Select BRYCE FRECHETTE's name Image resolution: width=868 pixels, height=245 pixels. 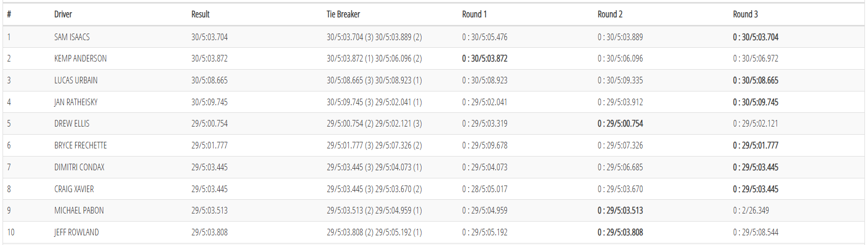pyautogui.click(x=80, y=145)
